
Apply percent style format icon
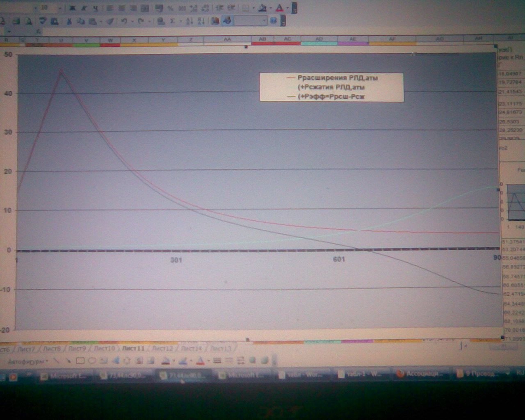pos(170,8)
